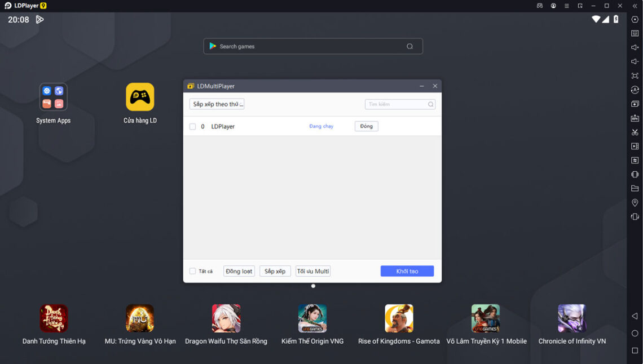Screen dimensions: 643x364
Task: Tick the checkbox next to LDPlayer instance
Action: 193,127
